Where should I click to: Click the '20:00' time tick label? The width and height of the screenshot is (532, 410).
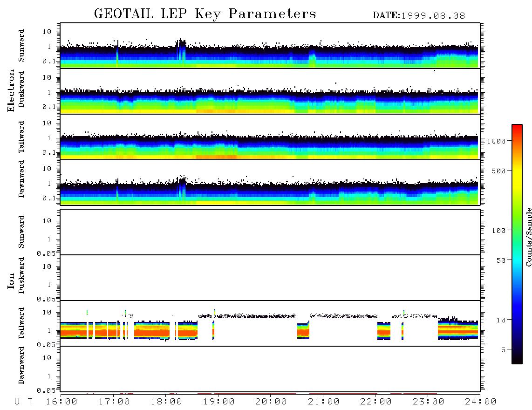pyautogui.click(x=272, y=402)
